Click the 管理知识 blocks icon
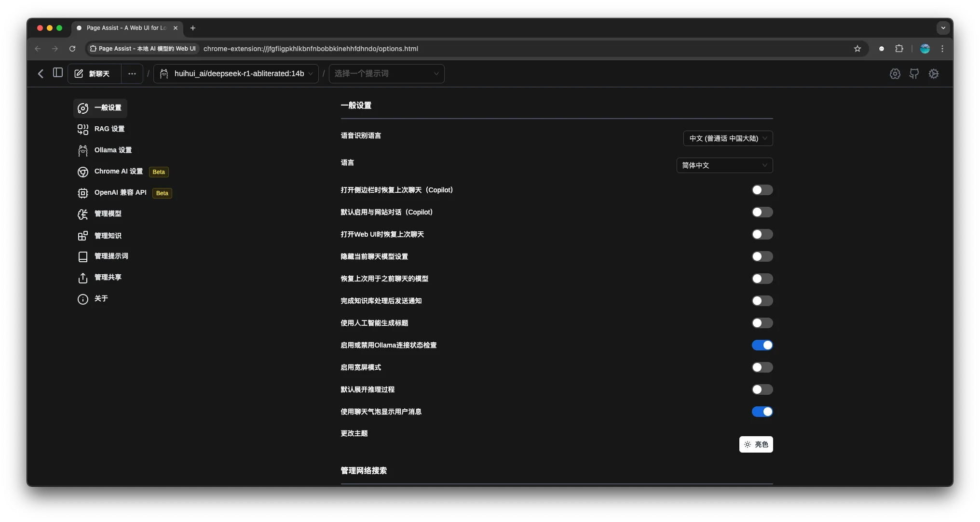 click(83, 236)
